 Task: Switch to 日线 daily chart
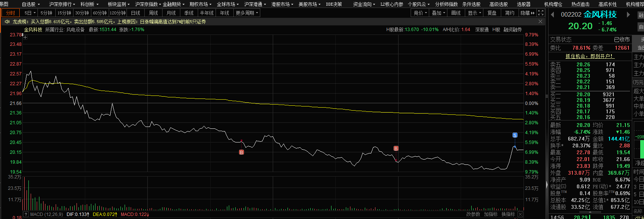pyautogui.click(x=136, y=13)
